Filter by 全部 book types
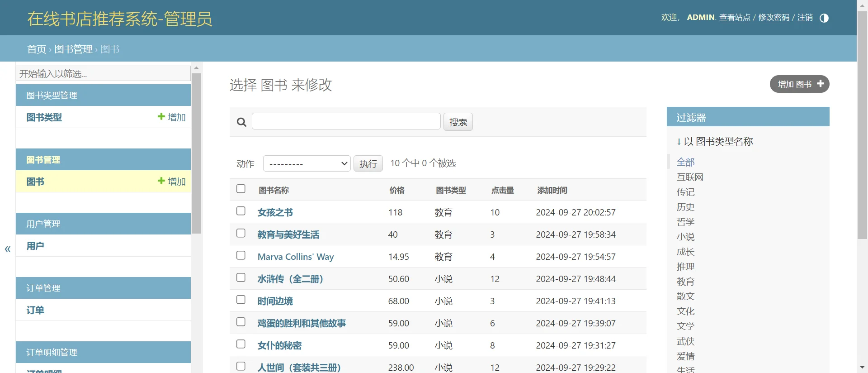Image resolution: width=868 pixels, height=373 pixels. [x=686, y=162]
